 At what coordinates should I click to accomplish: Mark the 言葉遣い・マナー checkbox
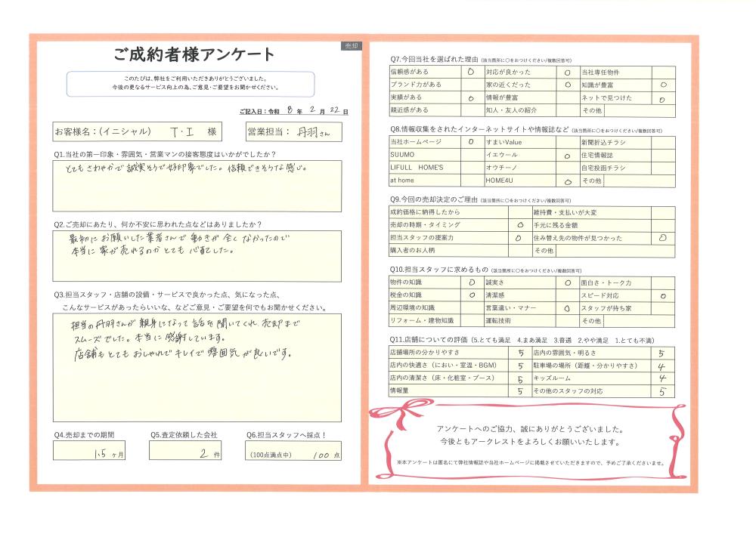pyautogui.click(x=566, y=308)
